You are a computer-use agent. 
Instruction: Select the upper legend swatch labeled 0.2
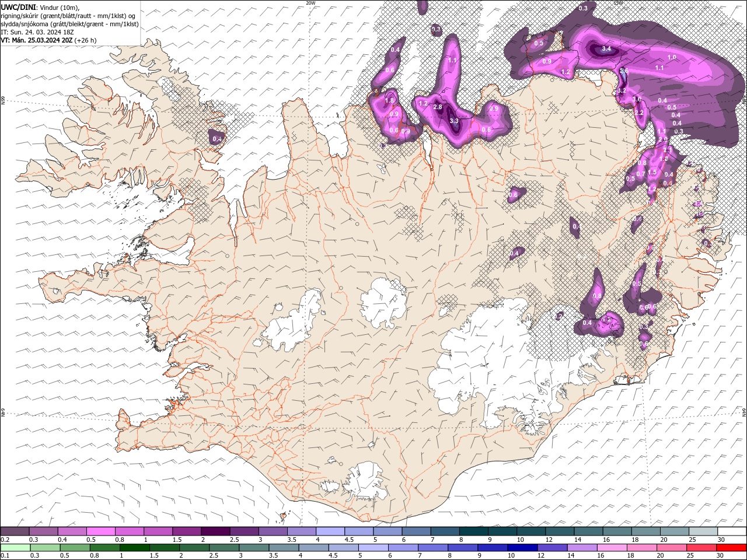coord(15,531)
